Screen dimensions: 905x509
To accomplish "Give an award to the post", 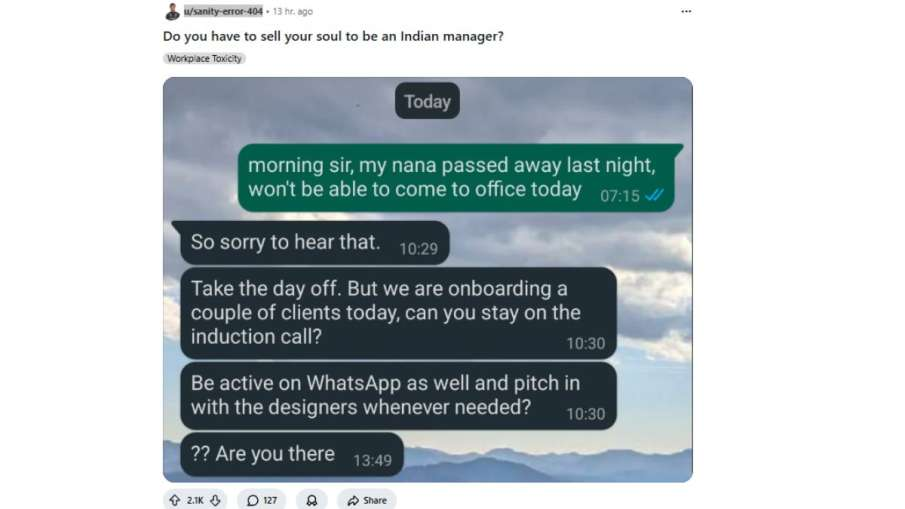I will 312,500.
